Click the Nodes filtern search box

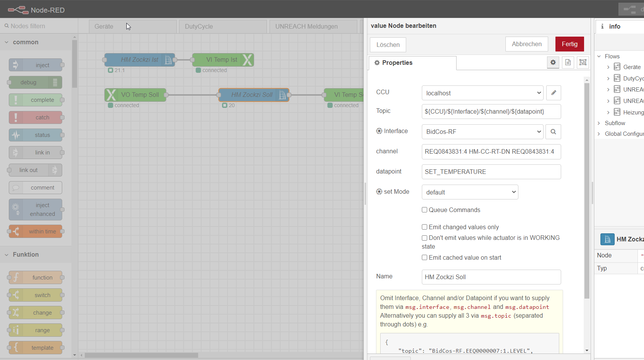pyautogui.click(x=39, y=26)
